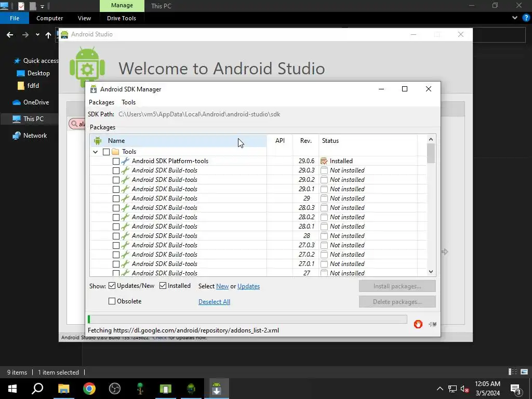The image size is (532, 399).
Task: Click Explorer help question mark icon
Action: (x=526, y=18)
